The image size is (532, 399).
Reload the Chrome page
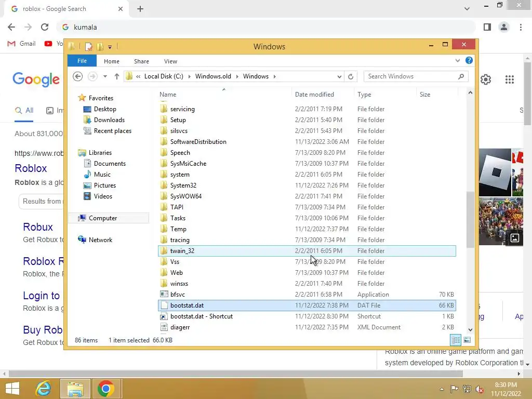tap(45, 27)
